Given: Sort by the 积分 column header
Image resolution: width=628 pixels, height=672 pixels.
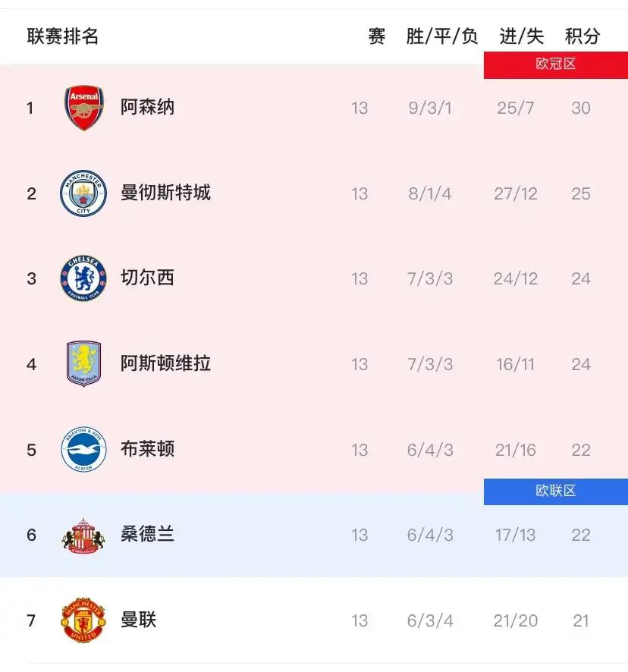Looking at the screenshot, I should pyautogui.click(x=581, y=36).
